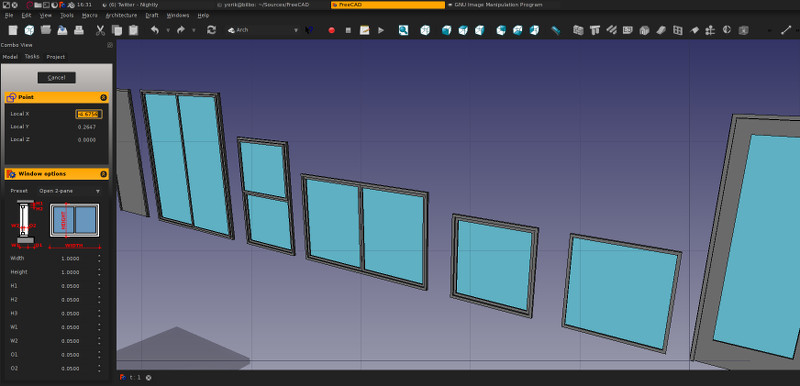Viewport: 800px width, 386px height.
Task: Select the Arch structure tool icon
Action: pos(594,31)
